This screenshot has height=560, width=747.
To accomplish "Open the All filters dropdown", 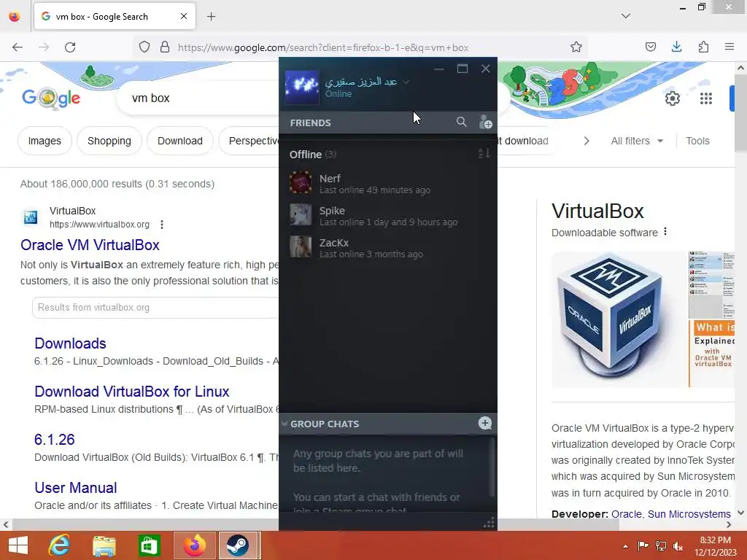I will point(637,141).
